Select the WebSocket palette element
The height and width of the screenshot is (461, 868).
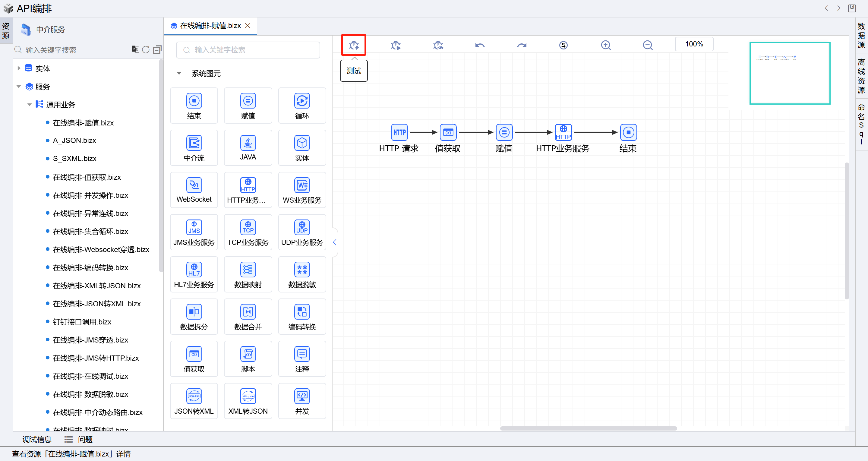coord(194,190)
